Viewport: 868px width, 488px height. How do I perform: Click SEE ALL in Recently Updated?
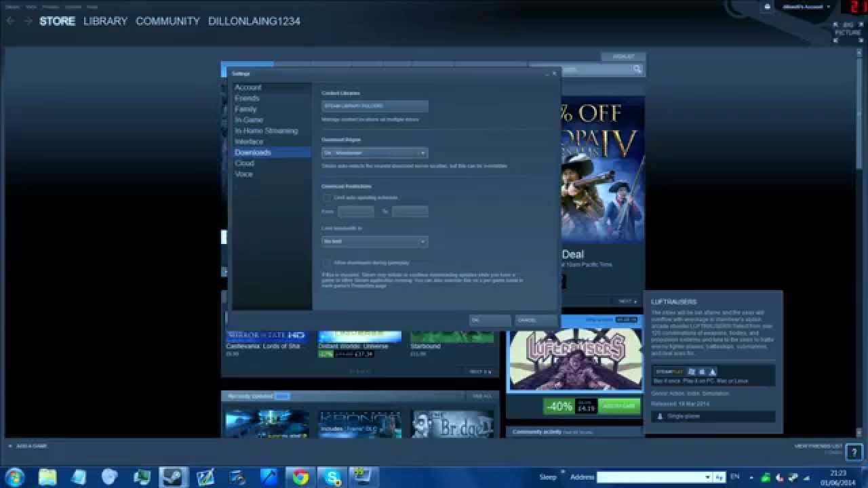[481, 396]
